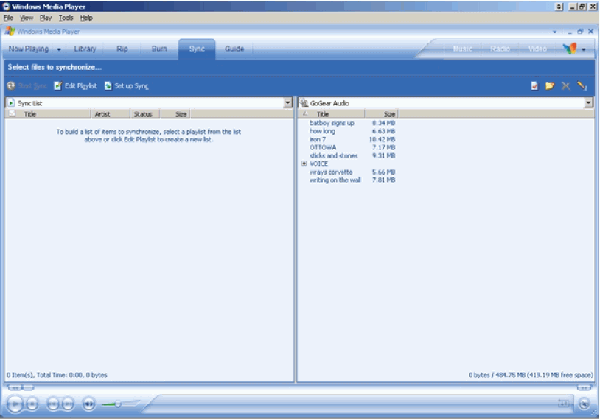Image resolution: width=600 pixels, height=419 pixels.
Task: Open the Sync List dropdown
Action: tap(288, 103)
